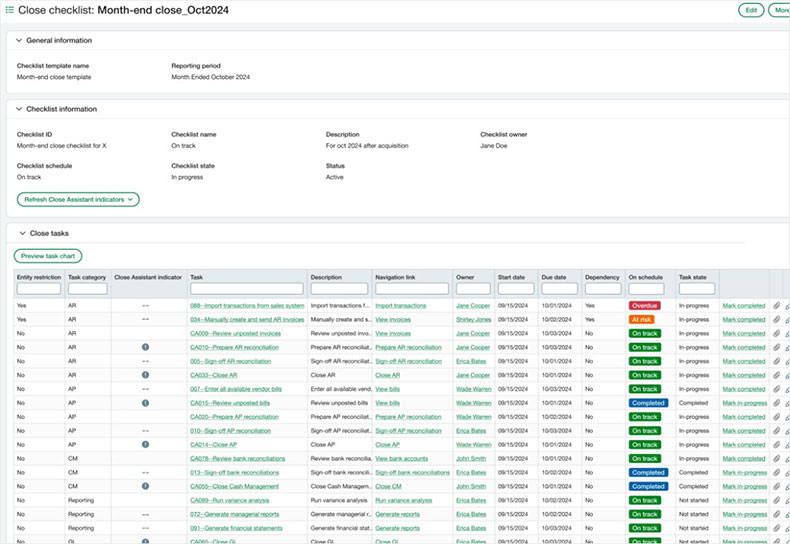Open task 088 Import transactions from sales system

click(x=247, y=305)
